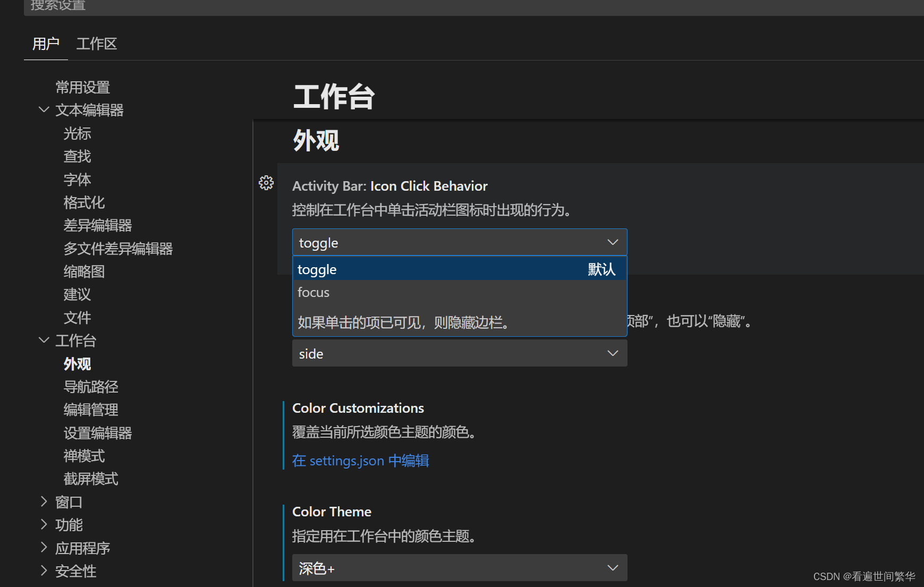Open the side dropdown
The width and height of the screenshot is (924, 587).
pyautogui.click(x=460, y=353)
